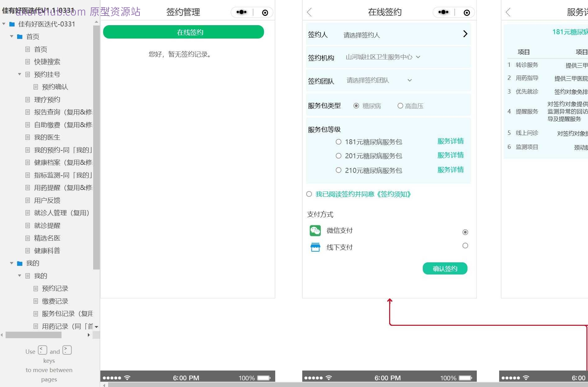Screen dimensions: 588x387
Task: Click the sidebar horizontal scrollbar
Action: coord(34,335)
